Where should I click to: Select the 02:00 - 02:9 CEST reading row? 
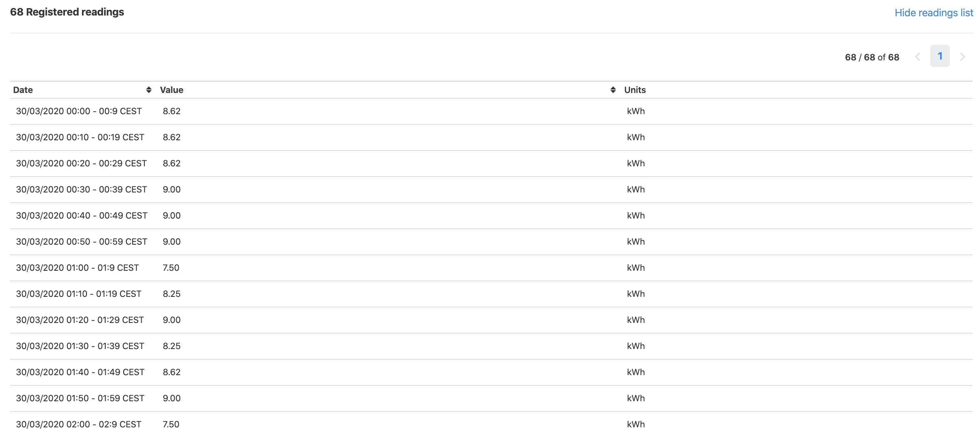pos(79,424)
